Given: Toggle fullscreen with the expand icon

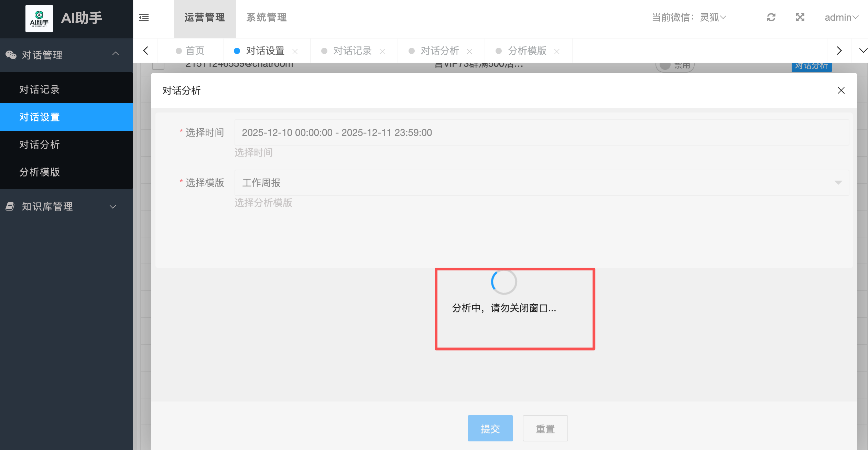Looking at the screenshot, I should pyautogui.click(x=800, y=18).
